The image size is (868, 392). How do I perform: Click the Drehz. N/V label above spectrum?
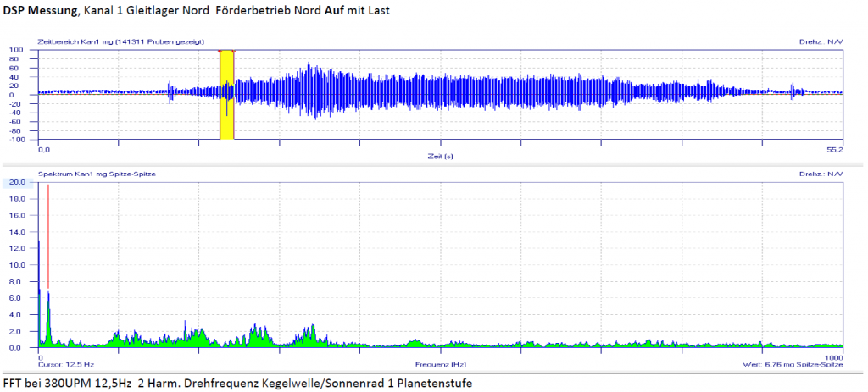point(820,173)
